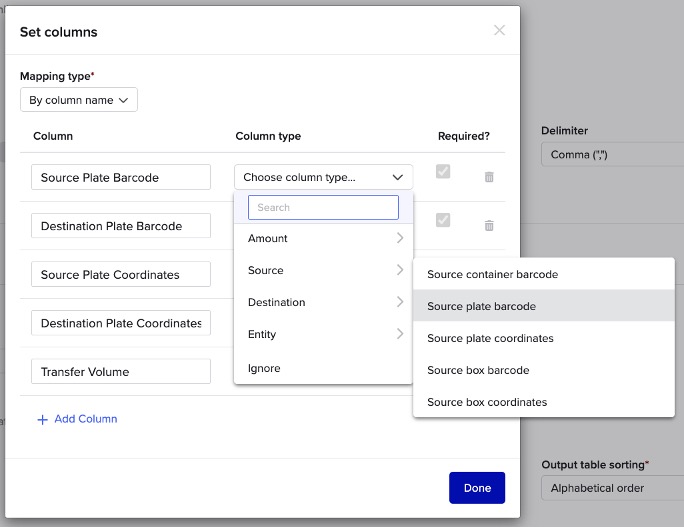Delete the Source Plate Barcode column row

point(489,177)
